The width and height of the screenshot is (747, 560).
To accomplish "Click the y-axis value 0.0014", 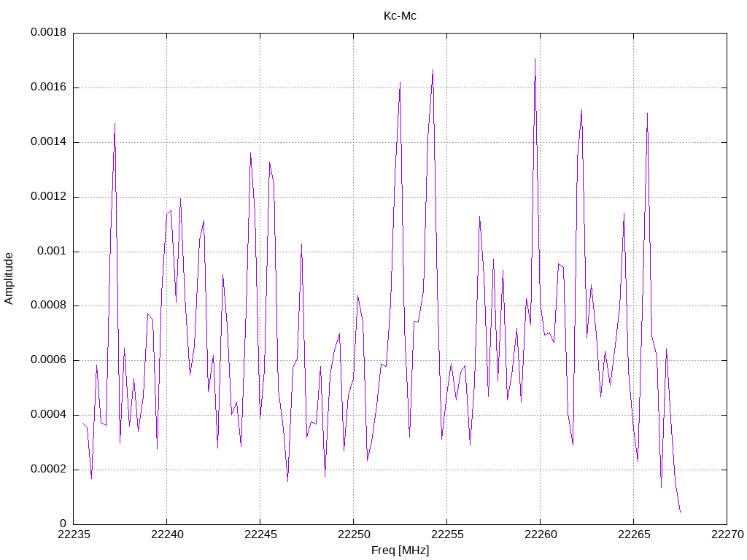I will tap(49, 142).
